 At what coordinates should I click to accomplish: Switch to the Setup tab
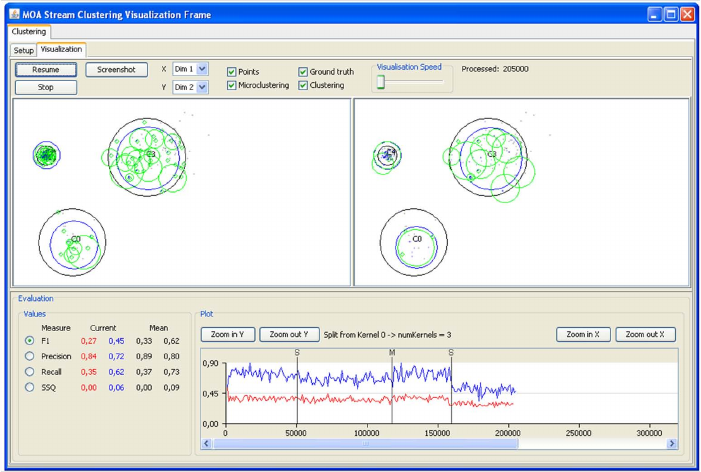(23, 50)
